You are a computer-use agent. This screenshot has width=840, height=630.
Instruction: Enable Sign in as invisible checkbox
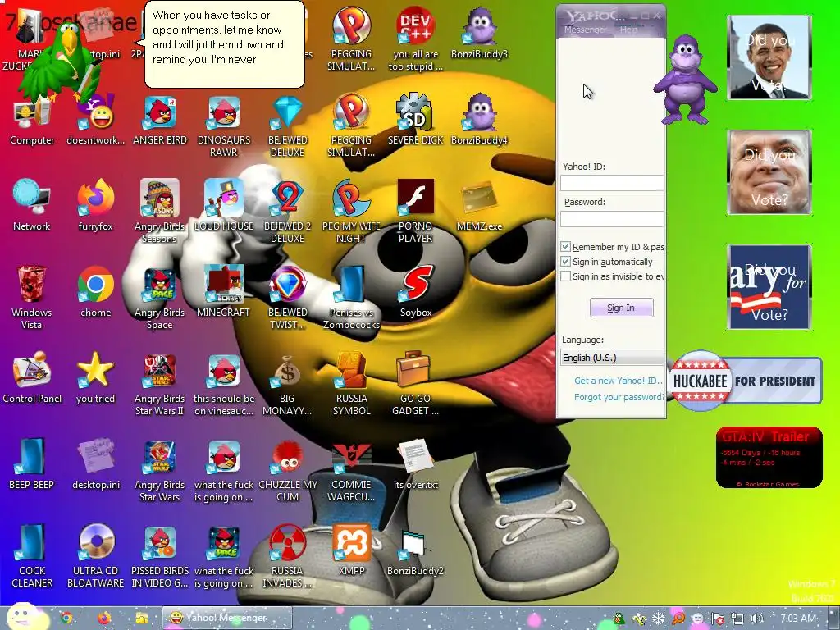(565, 276)
